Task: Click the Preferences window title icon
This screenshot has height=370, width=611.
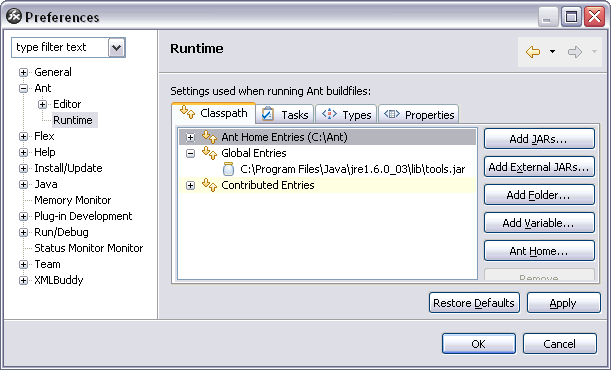Action: (x=14, y=16)
